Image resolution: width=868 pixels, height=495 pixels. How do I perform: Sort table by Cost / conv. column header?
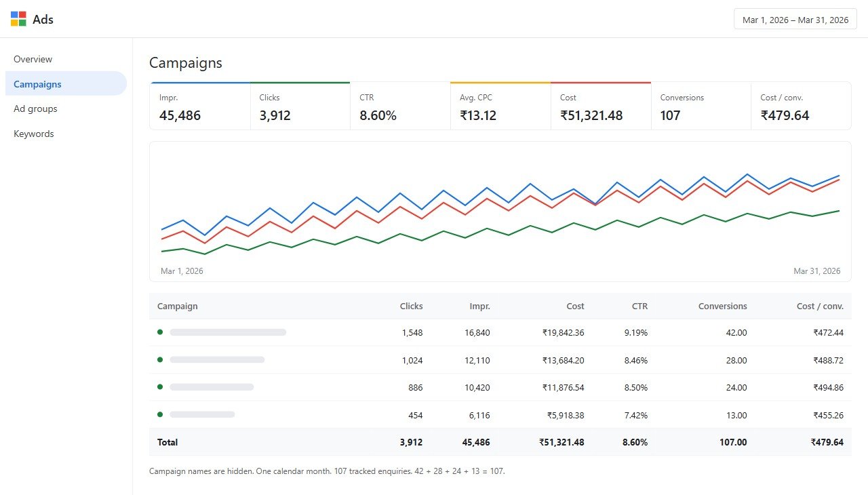(x=820, y=306)
